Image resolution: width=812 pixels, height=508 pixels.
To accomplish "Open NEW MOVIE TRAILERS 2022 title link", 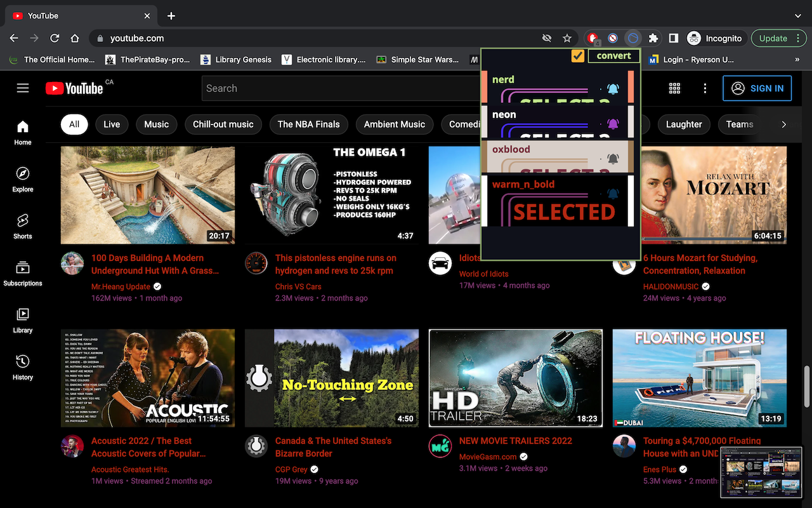I will point(516,441).
